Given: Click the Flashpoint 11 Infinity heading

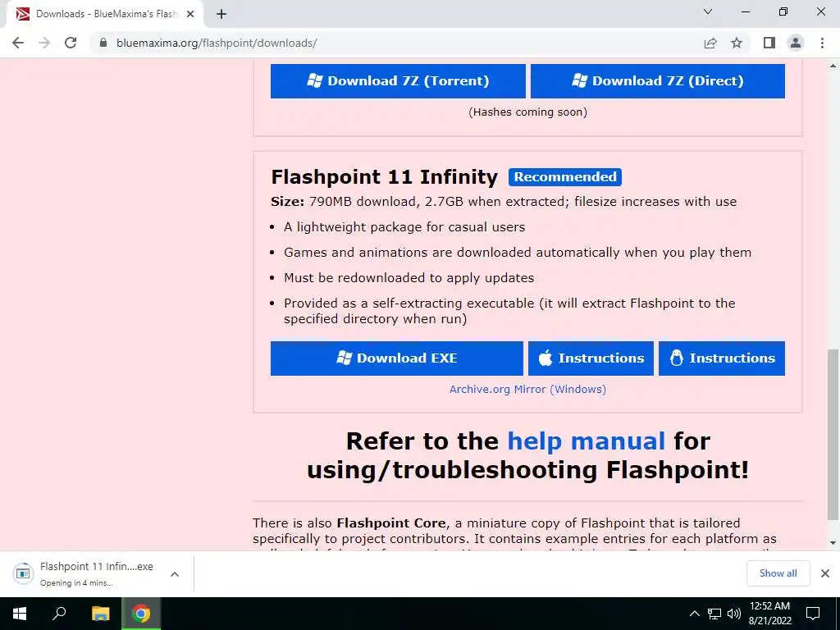Looking at the screenshot, I should pyautogui.click(x=385, y=177).
